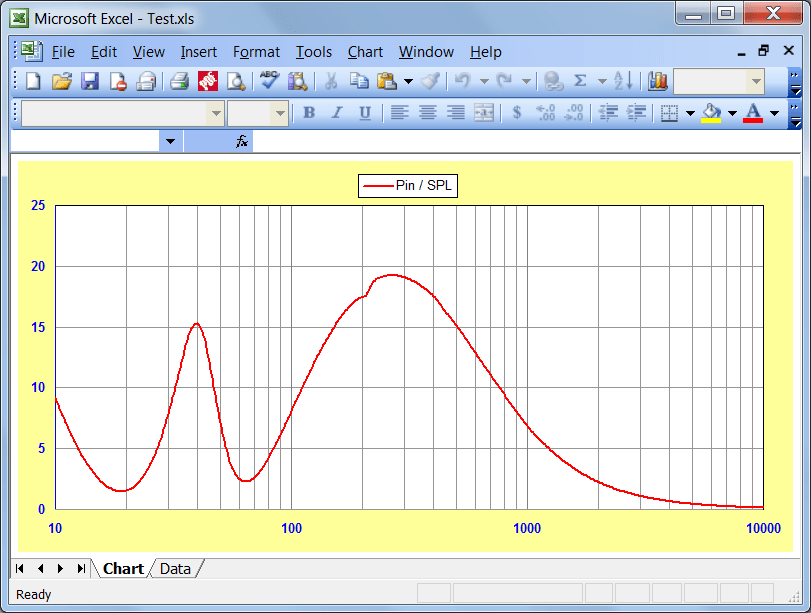Click the Open folder icon
Image resolution: width=811 pixels, height=613 pixels.
point(62,81)
